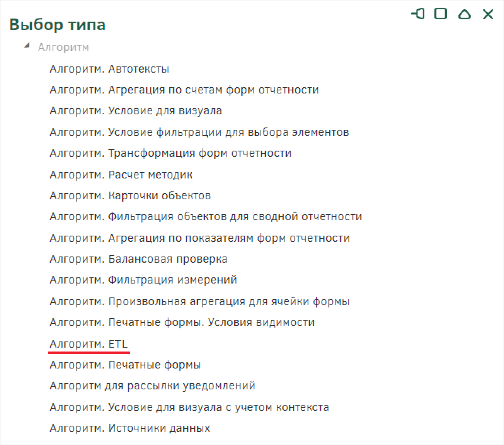Select Алгоритм. Агрегация по счетам форм отчетности
Image resolution: width=504 pixels, height=445 pixels.
click(x=184, y=90)
